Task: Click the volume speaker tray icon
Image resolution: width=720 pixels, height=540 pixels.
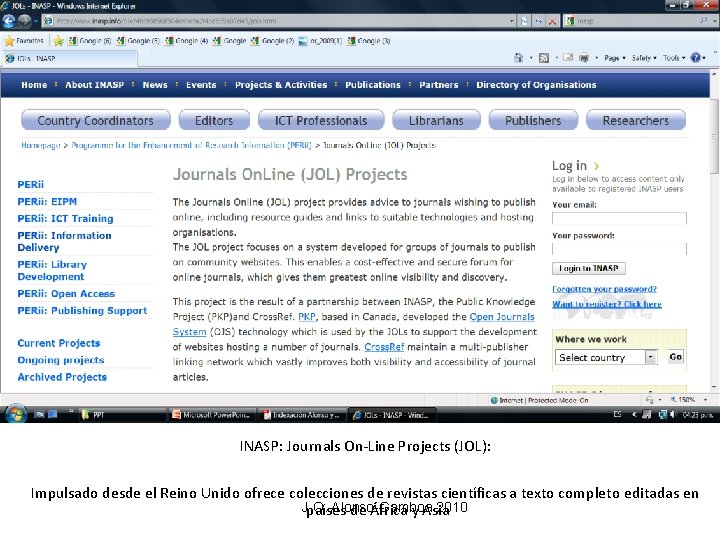Action: tap(674, 415)
